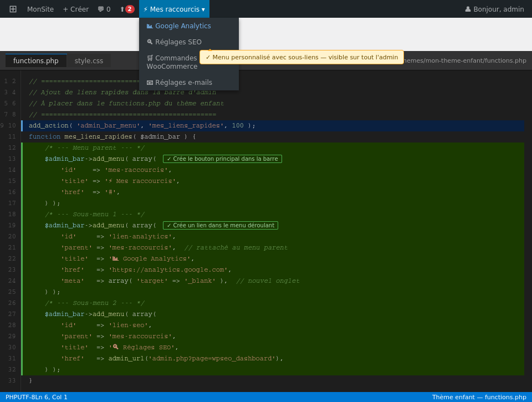Click the 'Sous-menu 1' comment line
Viewport: 532px width, 402px height.
[95, 214]
